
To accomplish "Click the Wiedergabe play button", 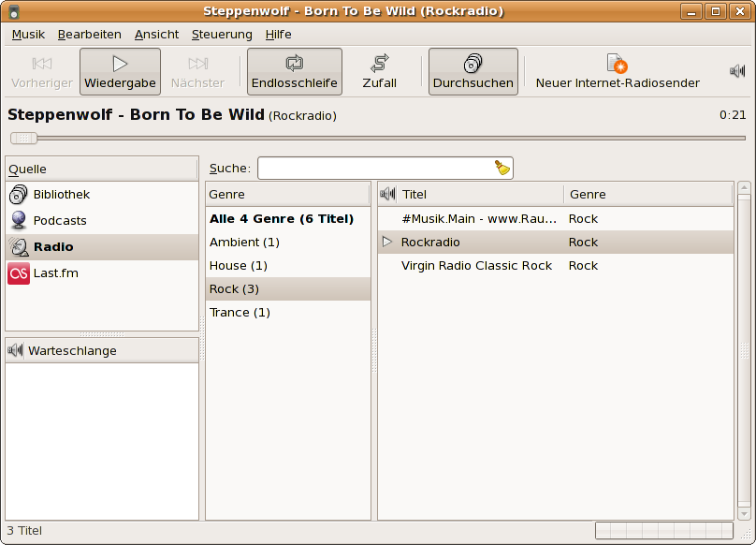I will coord(120,72).
